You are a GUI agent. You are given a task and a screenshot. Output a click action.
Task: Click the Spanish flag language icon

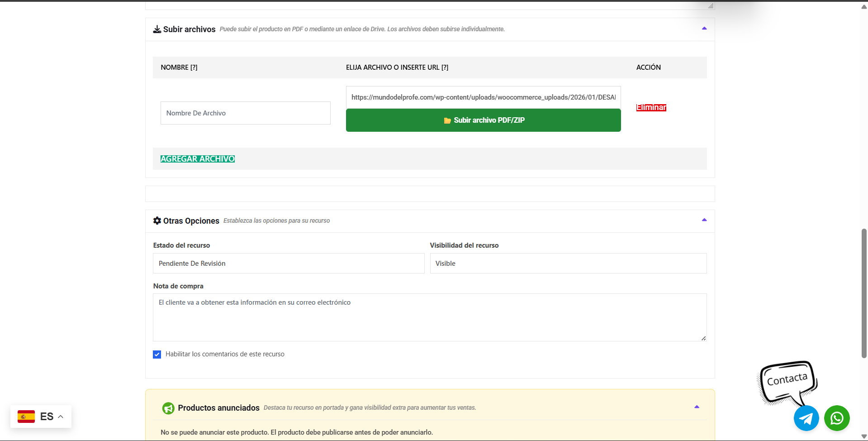pos(26,417)
